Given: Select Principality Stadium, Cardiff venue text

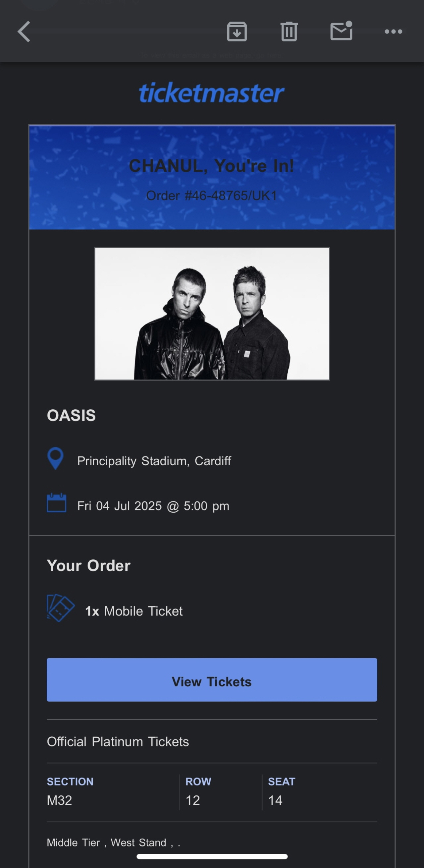Looking at the screenshot, I should coord(154,461).
